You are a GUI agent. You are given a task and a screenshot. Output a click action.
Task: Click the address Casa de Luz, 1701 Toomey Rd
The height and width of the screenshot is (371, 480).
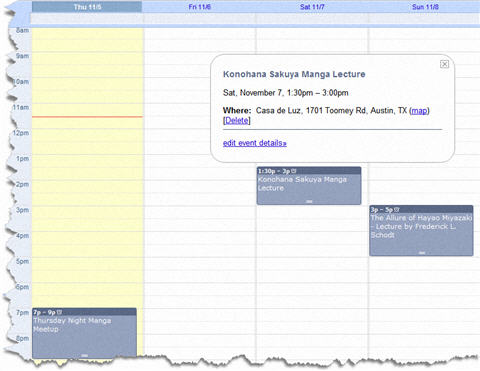point(311,110)
